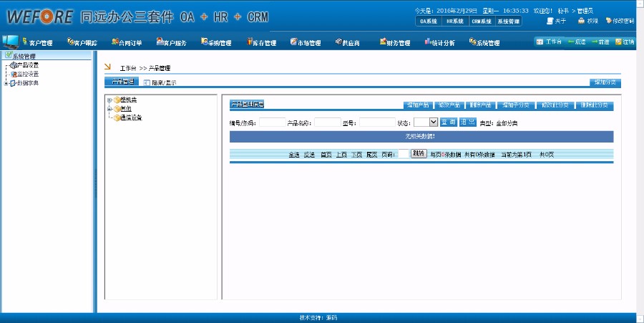The image size is (644, 323).
Task: Click the 统计分析 bar chart icon
Action: [x=428, y=41]
